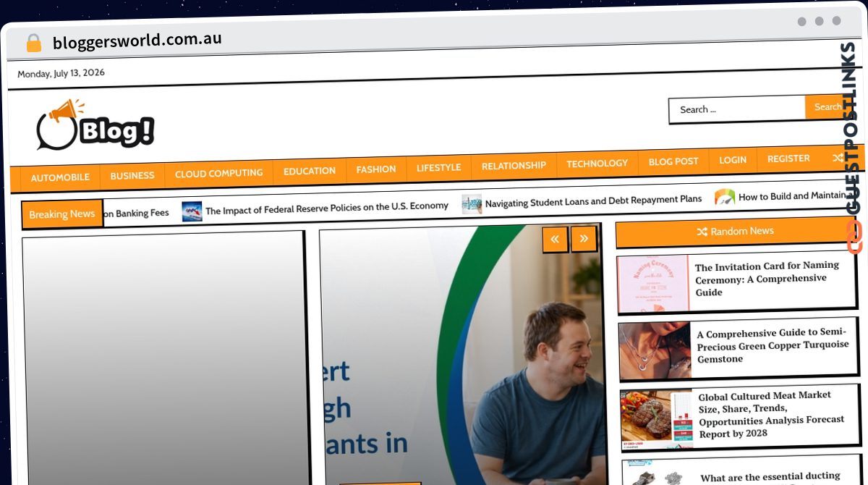Click the Blog! megaphone logo
Screen dimensions: 868x485
(95, 125)
